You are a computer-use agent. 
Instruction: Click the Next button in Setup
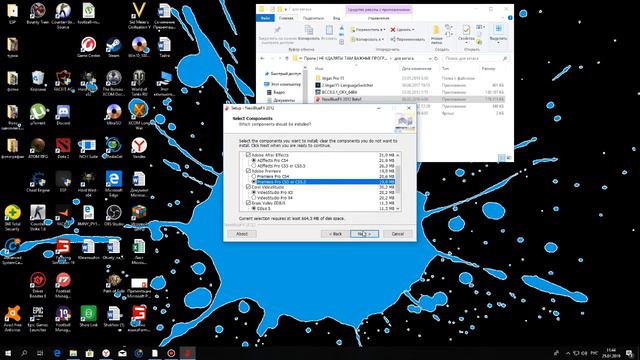tap(364, 234)
